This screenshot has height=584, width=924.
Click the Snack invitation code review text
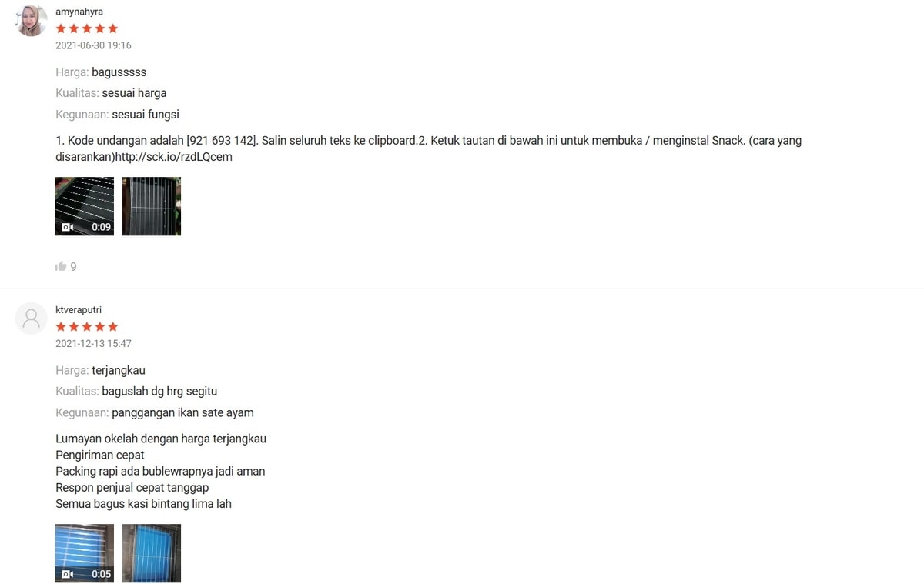point(428,149)
